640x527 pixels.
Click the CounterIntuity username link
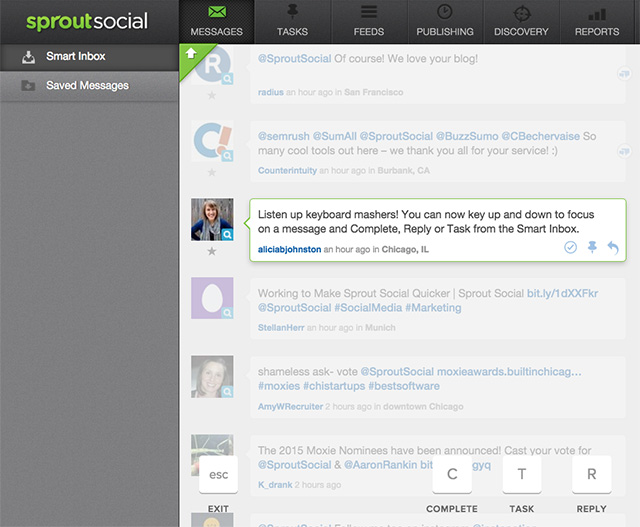click(x=287, y=171)
